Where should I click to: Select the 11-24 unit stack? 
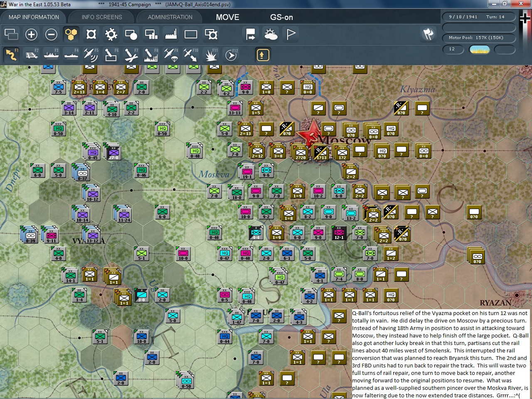(123, 214)
